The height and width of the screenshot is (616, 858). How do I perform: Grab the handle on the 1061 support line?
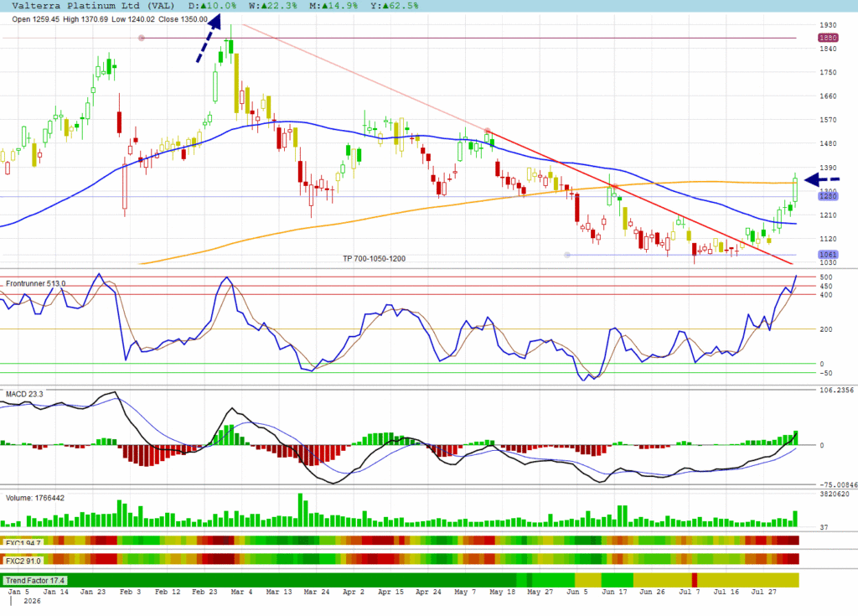(x=567, y=255)
